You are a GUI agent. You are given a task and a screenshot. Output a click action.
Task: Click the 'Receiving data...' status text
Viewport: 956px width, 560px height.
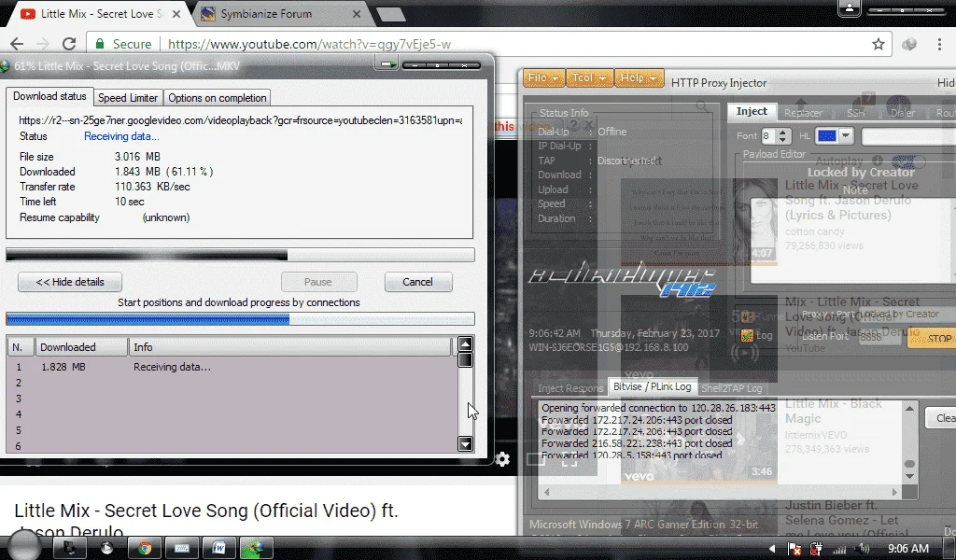pos(121,136)
